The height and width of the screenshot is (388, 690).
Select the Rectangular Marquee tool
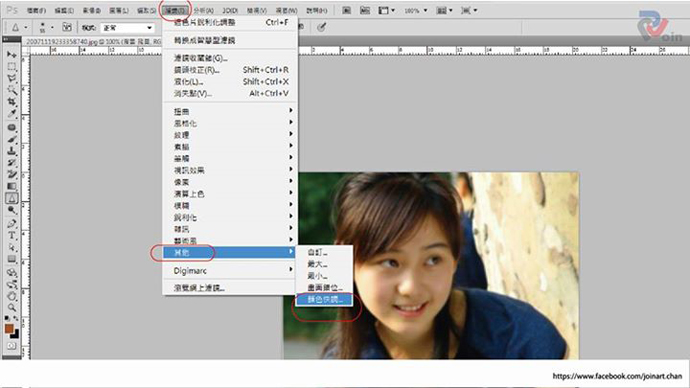pyautogui.click(x=12, y=67)
